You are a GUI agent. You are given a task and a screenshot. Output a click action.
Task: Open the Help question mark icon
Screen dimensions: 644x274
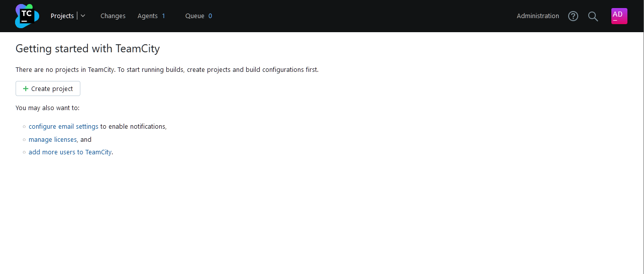click(573, 16)
